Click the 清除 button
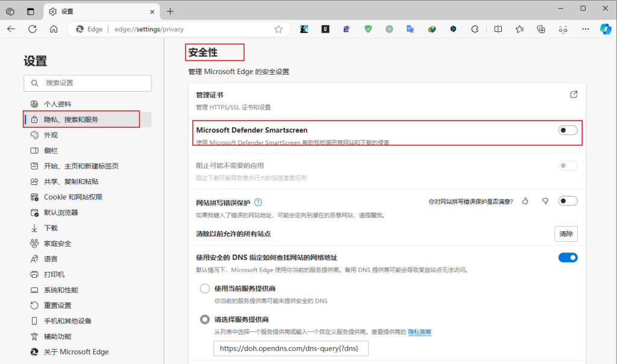The height and width of the screenshot is (364, 617). 566,234
